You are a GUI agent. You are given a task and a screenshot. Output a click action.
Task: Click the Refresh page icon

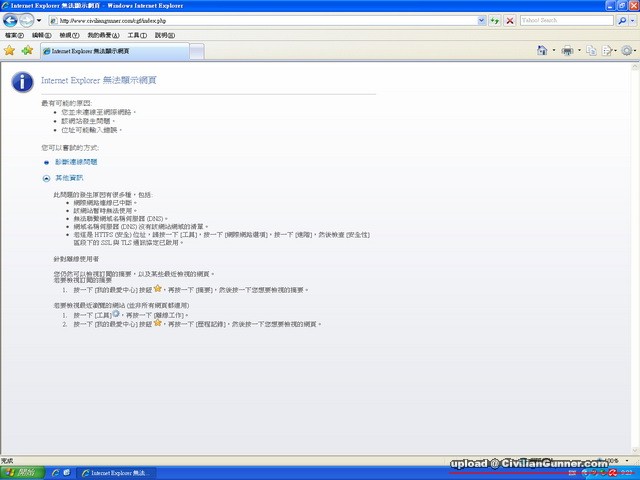[495, 20]
